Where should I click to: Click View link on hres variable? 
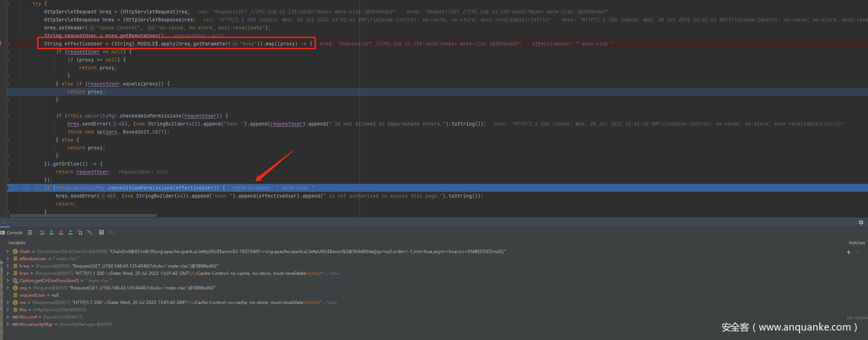(x=334, y=274)
